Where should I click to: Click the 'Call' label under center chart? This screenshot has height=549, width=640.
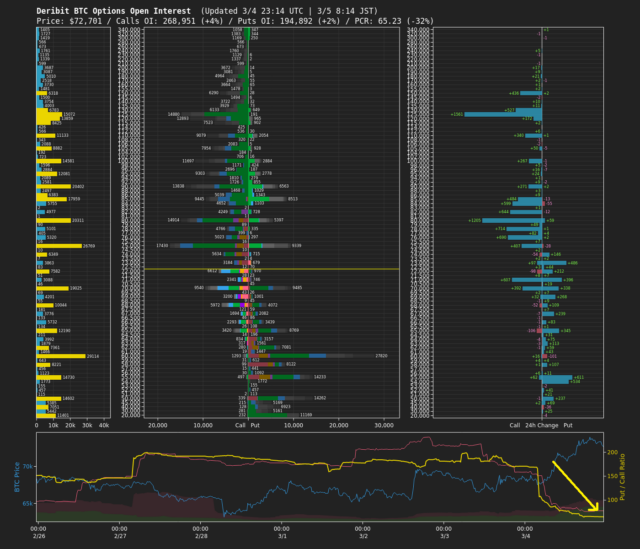click(240, 425)
